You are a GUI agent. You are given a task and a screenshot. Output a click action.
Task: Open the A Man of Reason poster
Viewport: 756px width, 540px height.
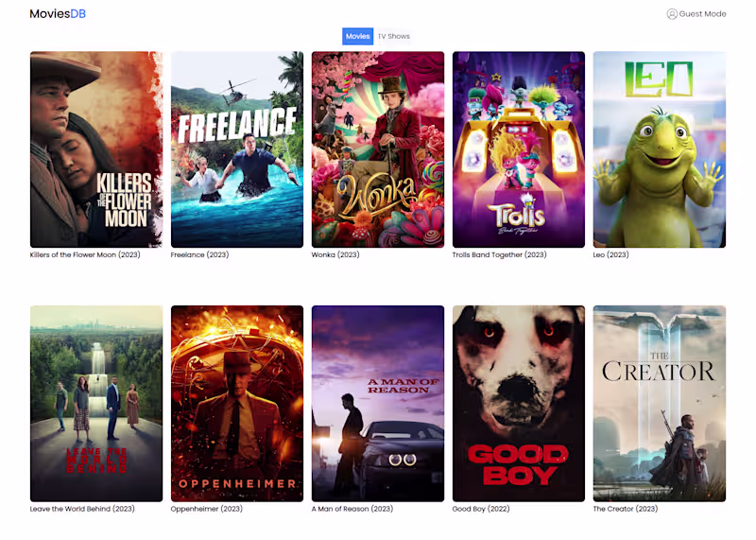[x=378, y=404]
